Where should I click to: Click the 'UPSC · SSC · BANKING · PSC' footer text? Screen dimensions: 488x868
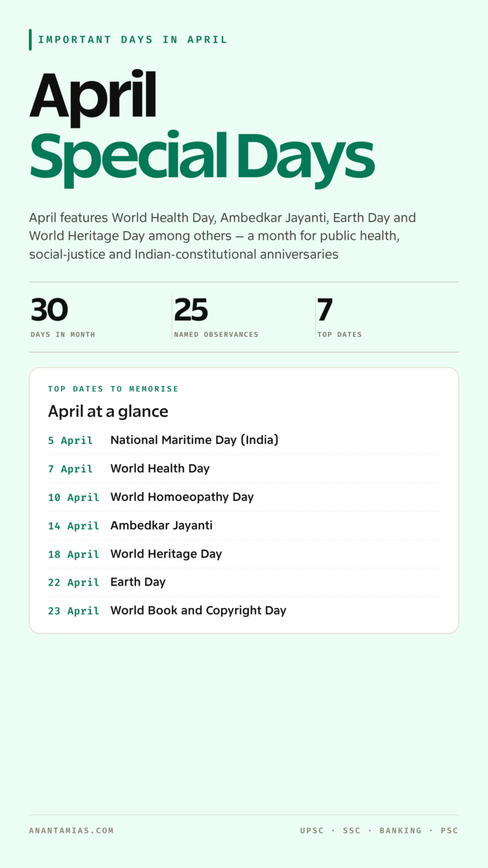pyautogui.click(x=379, y=830)
